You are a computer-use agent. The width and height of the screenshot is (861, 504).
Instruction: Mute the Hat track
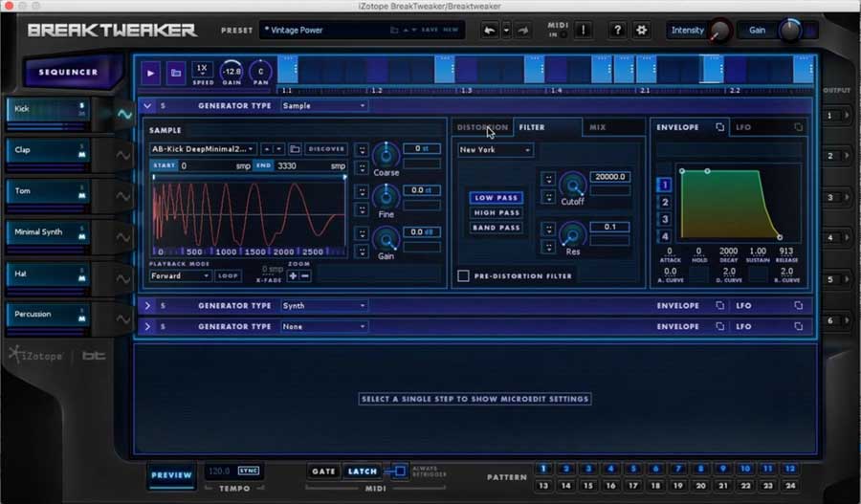coord(82,278)
